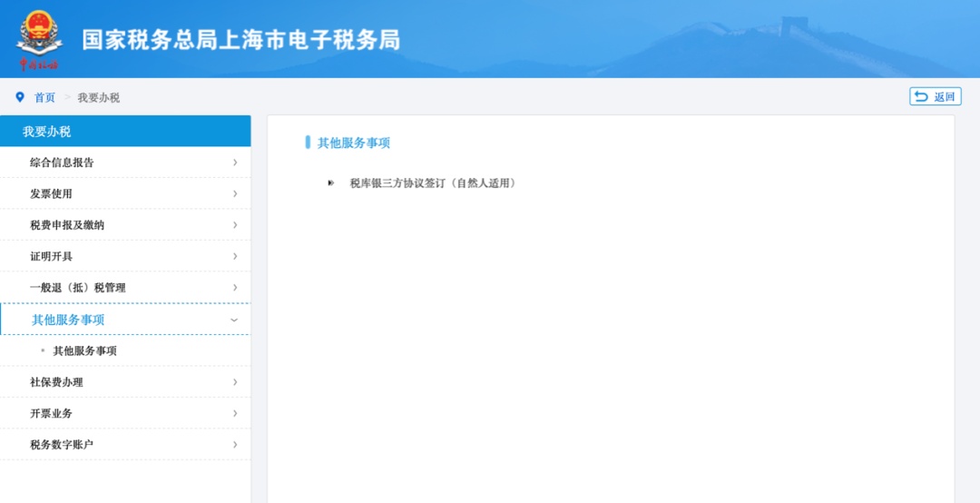The height and width of the screenshot is (503, 980).
Task: Click the 我要办税 breadcrumb text
Action: (x=98, y=97)
